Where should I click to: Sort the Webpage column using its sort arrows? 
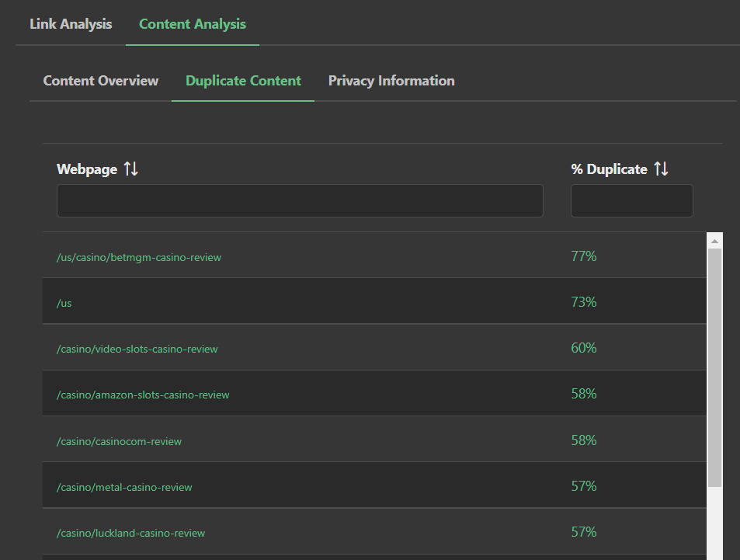(x=132, y=169)
